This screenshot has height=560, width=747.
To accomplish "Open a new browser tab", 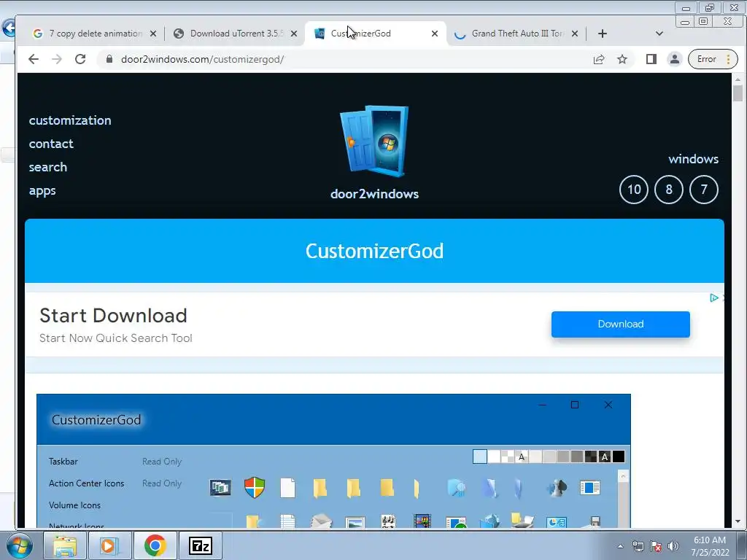I will click(x=602, y=34).
